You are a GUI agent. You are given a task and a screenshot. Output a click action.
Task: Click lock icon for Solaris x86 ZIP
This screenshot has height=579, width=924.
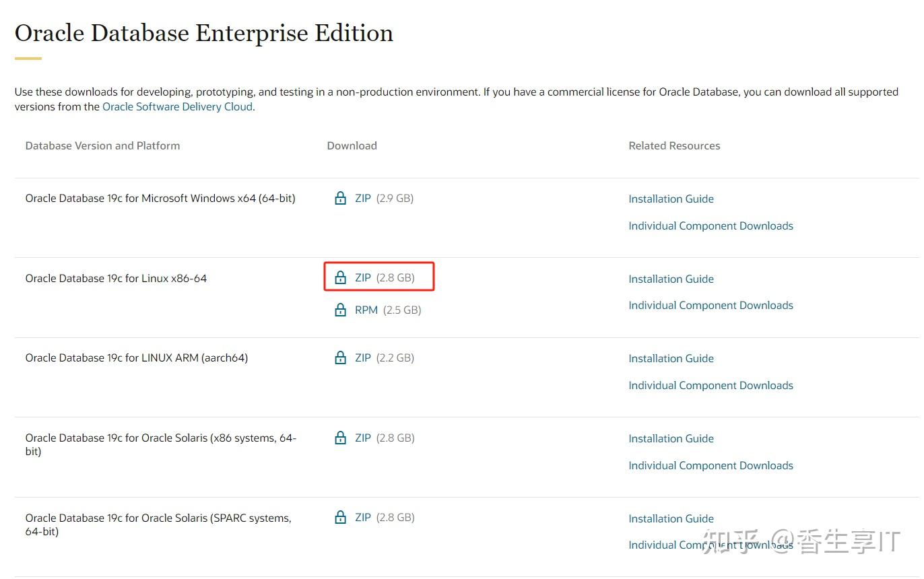coord(341,438)
